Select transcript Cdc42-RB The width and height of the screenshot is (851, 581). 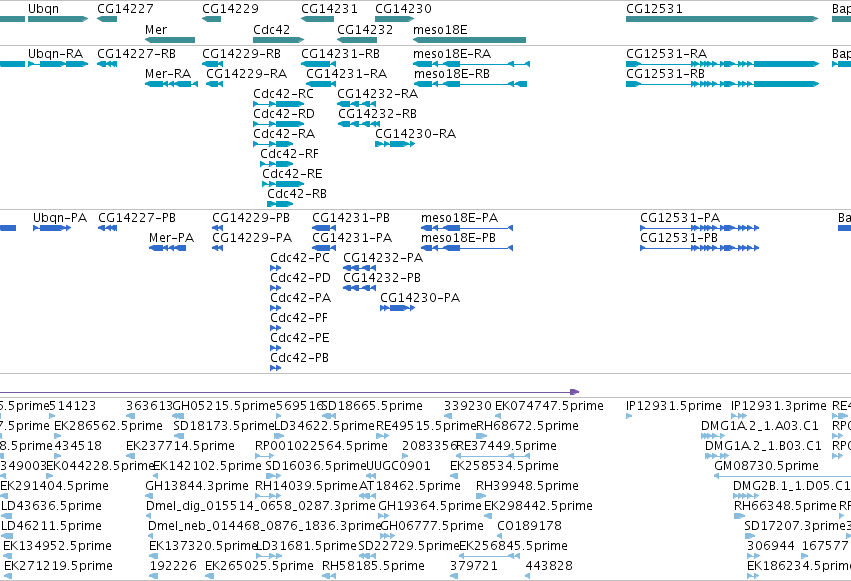tap(296, 194)
